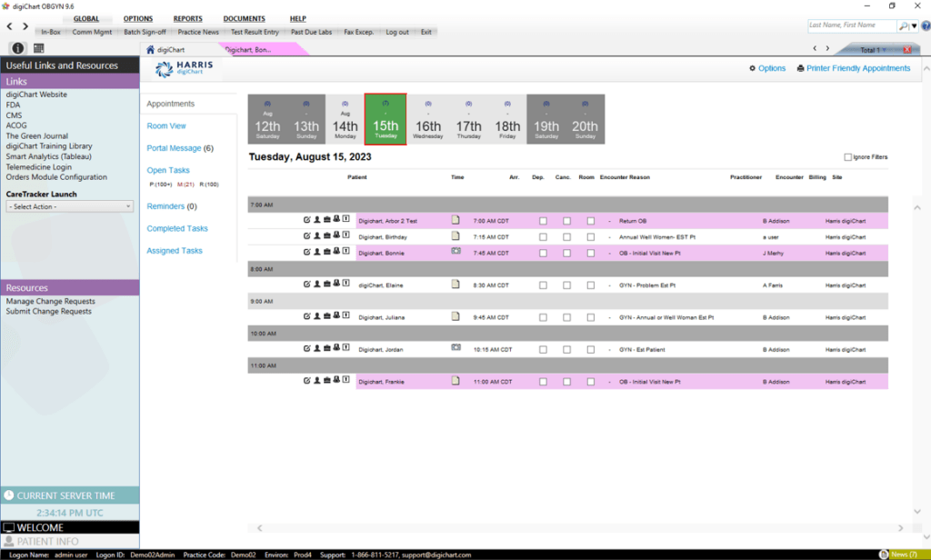This screenshot has height=560, width=931.
Task: Open the note document icon for Digichart, Birthday
Action: point(455,235)
